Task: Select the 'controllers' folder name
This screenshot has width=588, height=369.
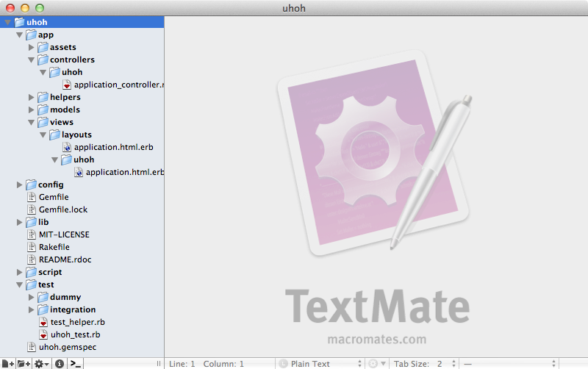Action: [x=72, y=60]
